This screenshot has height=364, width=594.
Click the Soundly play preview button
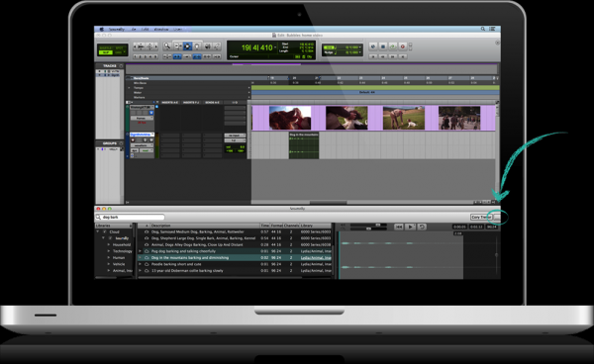(x=410, y=227)
